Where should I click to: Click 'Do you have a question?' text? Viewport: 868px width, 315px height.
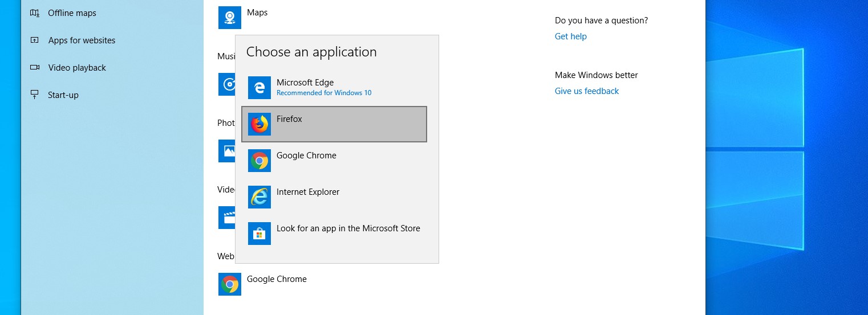[x=601, y=21]
